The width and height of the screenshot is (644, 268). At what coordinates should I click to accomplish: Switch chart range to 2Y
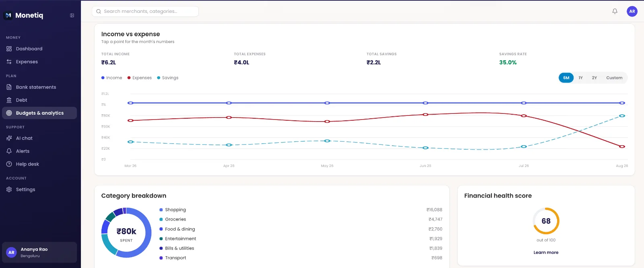(x=594, y=78)
